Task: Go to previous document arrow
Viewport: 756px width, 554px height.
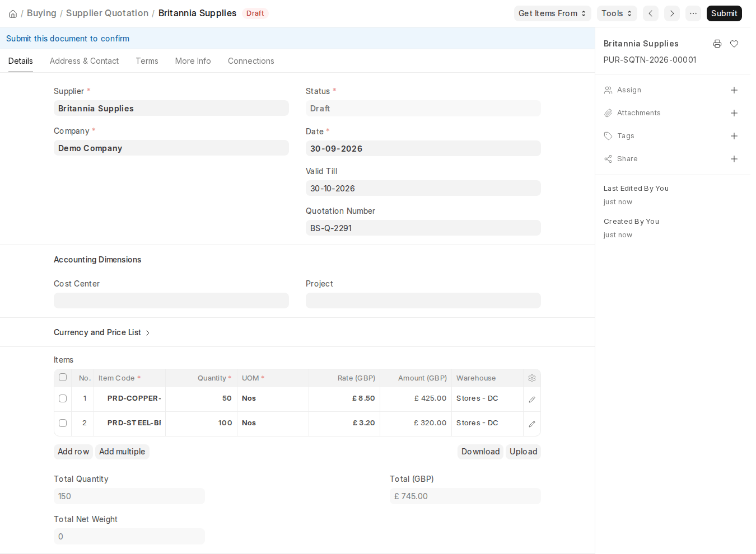Action: tap(651, 13)
